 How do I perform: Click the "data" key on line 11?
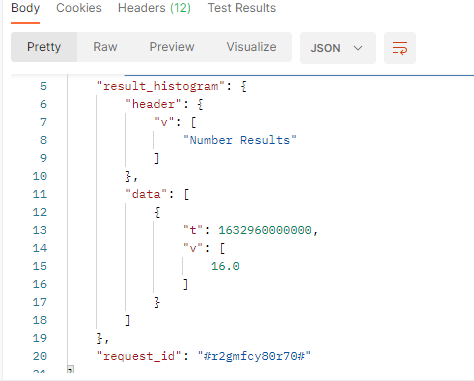146,194
